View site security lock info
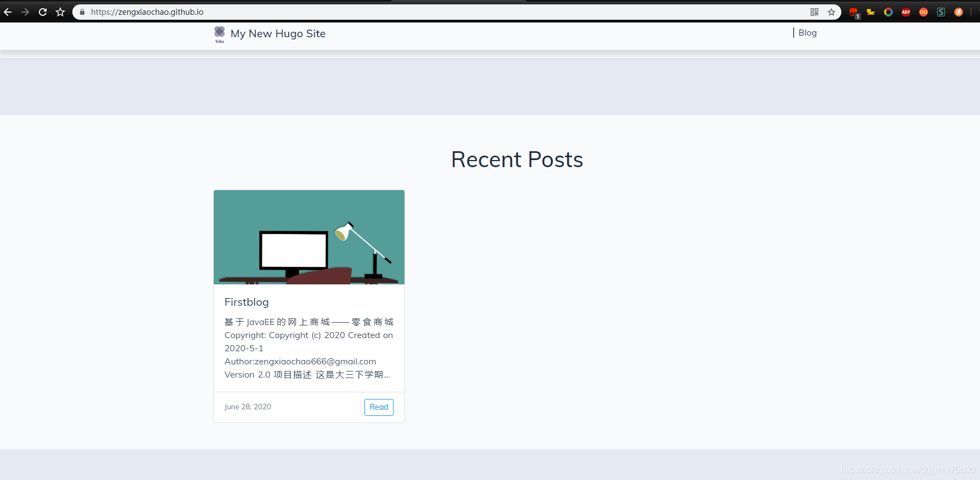Screen dimensions: 980x480 82,12
